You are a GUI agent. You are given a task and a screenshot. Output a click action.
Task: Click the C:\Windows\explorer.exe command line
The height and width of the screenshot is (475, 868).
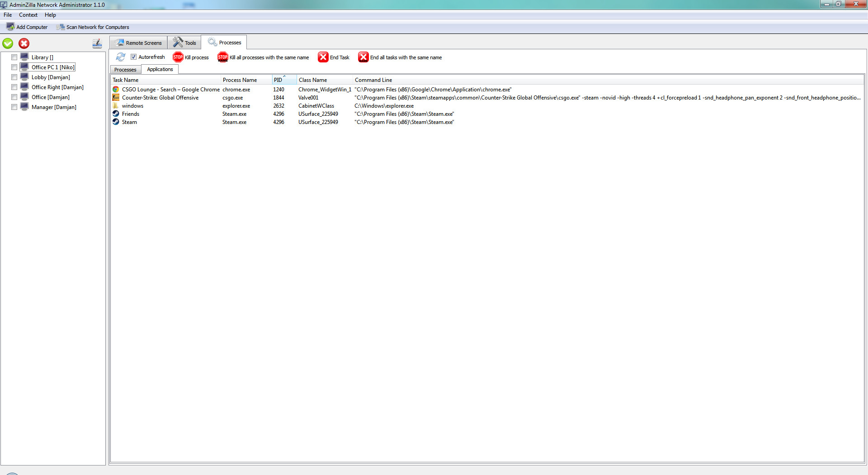pos(384,106)
